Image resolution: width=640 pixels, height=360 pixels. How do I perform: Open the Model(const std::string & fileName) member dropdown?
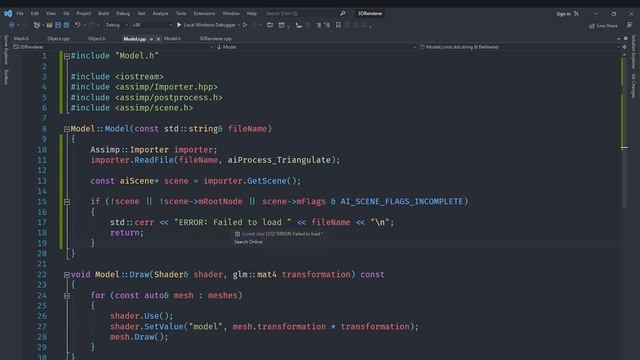click(519, 47)
